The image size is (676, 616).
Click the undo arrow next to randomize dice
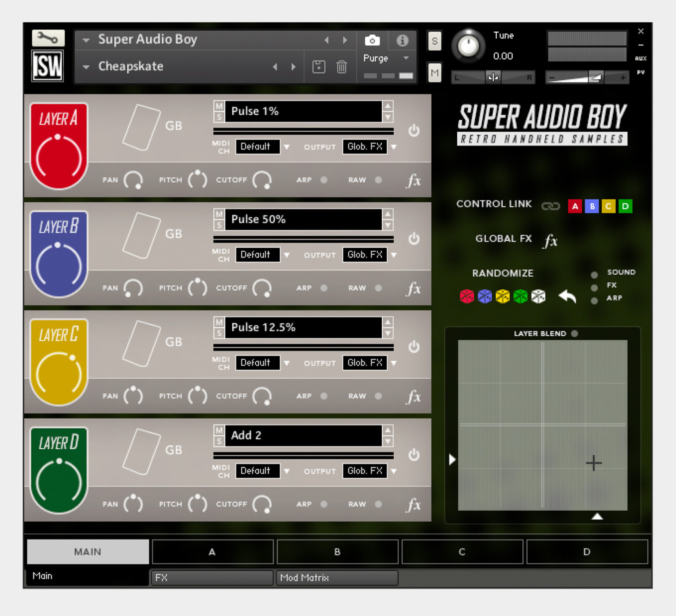point(567,296)
